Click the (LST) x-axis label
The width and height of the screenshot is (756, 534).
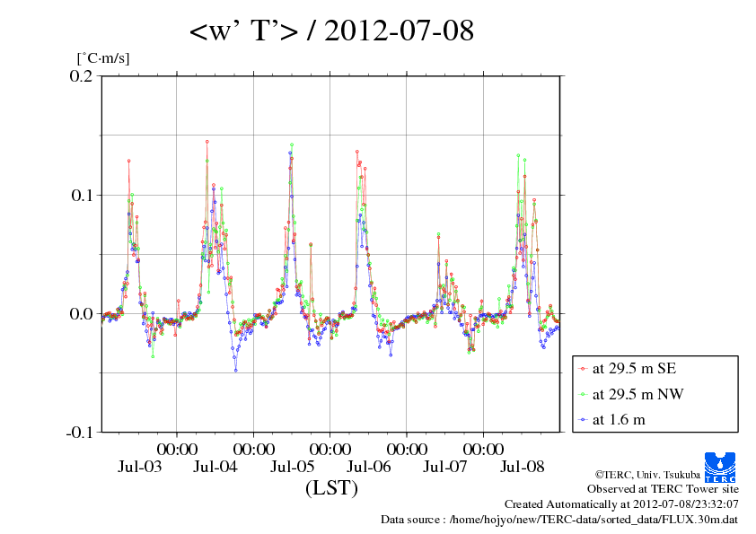pos(331,489)
